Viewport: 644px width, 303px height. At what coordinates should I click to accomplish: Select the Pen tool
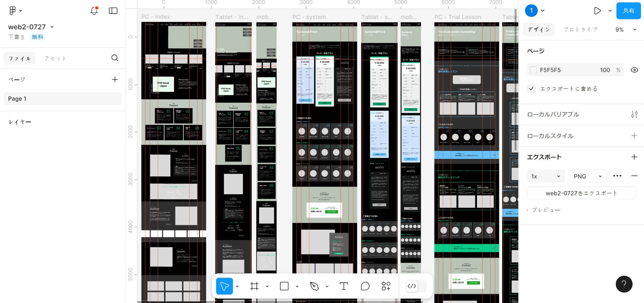[x=314, y=286]
